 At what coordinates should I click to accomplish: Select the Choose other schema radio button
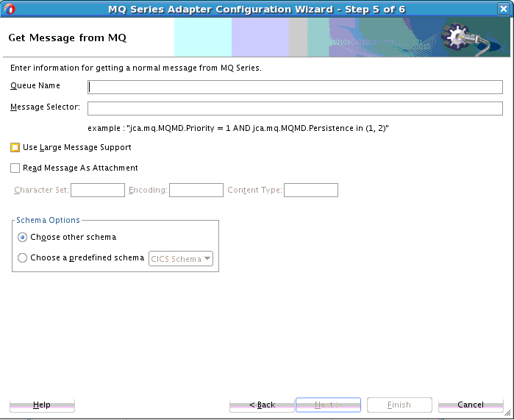pyautogui.click(x=22, y=237)
